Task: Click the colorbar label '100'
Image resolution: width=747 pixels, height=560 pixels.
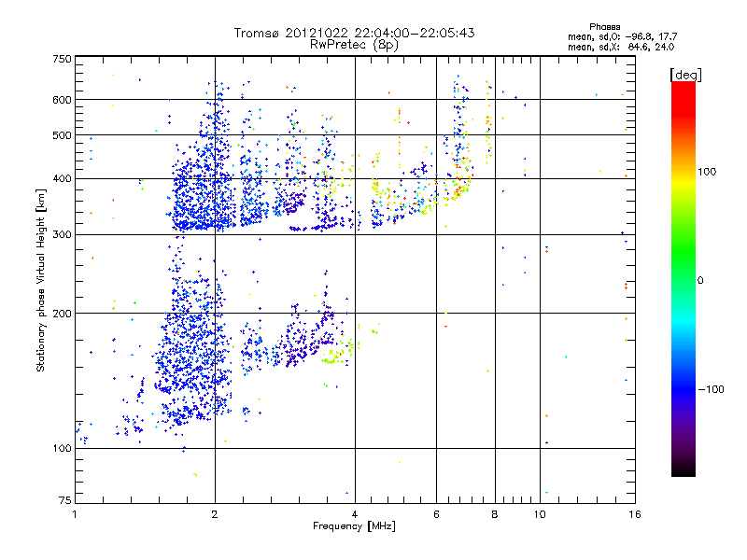Action: (707, 172)
